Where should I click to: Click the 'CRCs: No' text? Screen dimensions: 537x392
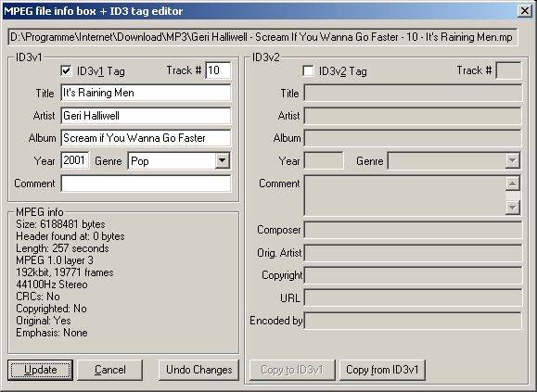coord(38,297)
